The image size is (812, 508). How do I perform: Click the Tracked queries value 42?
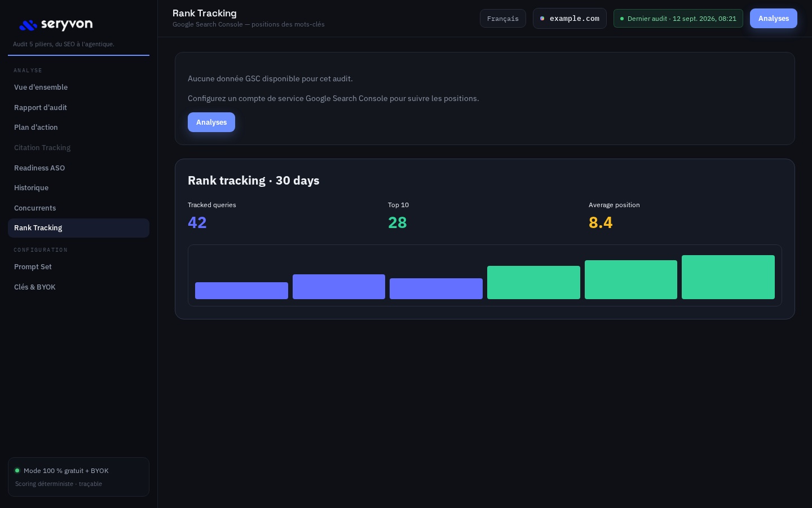tap(197, 222)
